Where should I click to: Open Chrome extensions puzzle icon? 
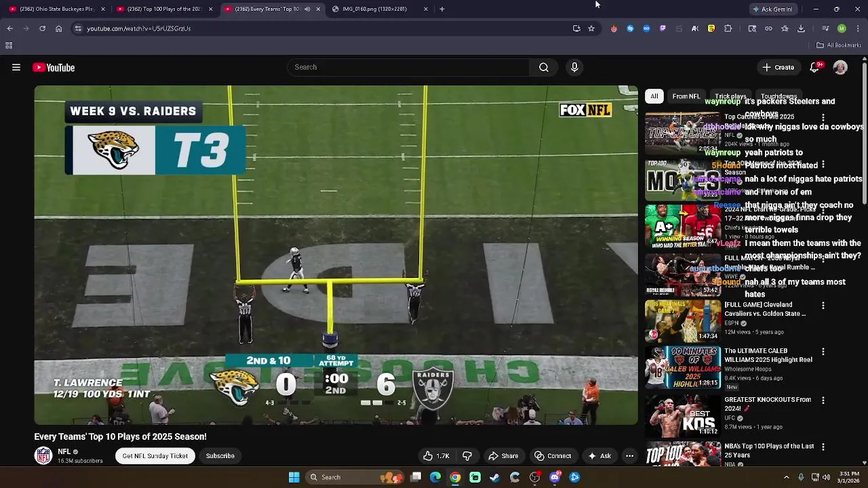(x=728, y=28)
